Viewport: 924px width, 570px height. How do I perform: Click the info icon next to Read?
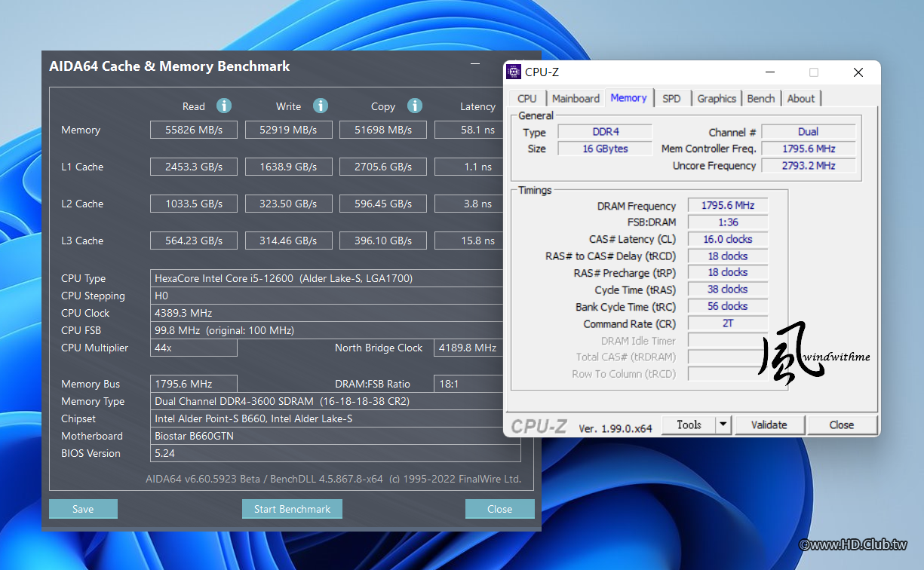[224, 106]
